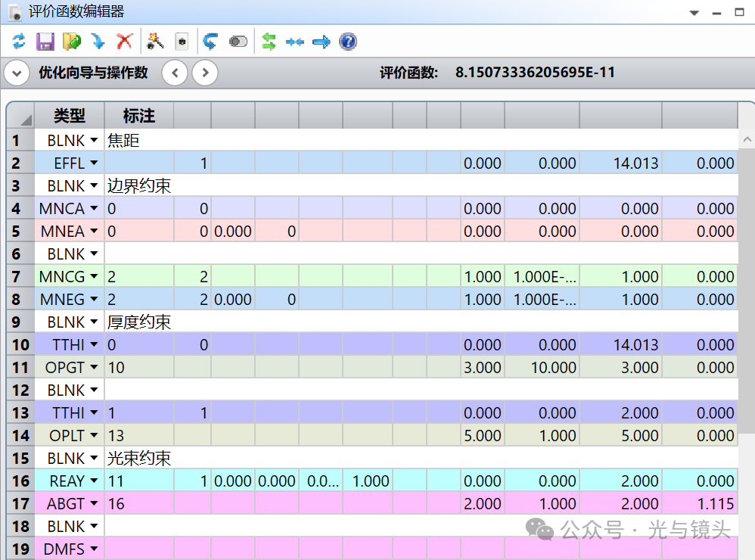Click the vertical scrollbar up arrow
Screen dimensions: 755x560
coord(746,139)
